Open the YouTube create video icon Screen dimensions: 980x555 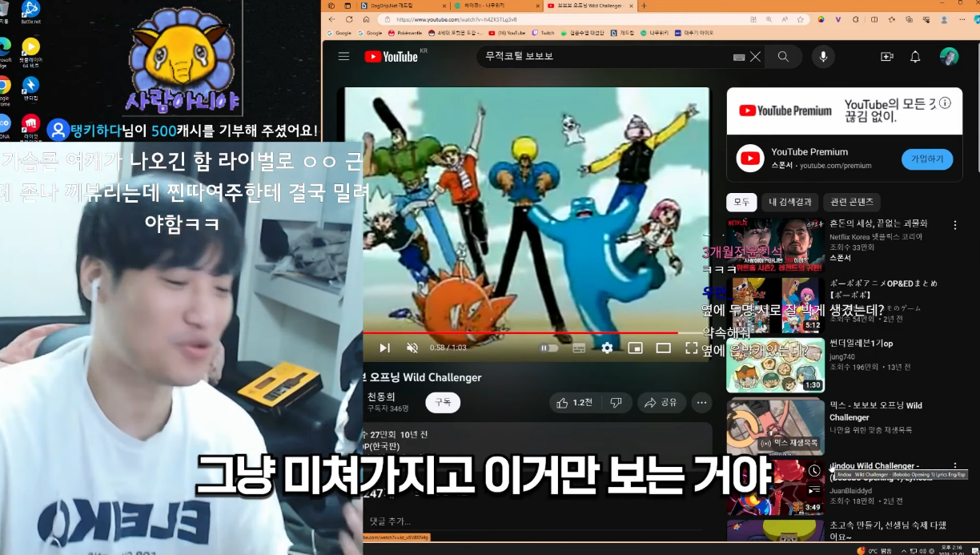coord(886,57)
